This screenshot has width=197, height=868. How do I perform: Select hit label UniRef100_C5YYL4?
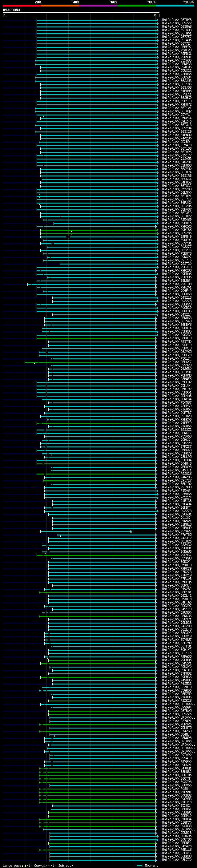[177, 115]
